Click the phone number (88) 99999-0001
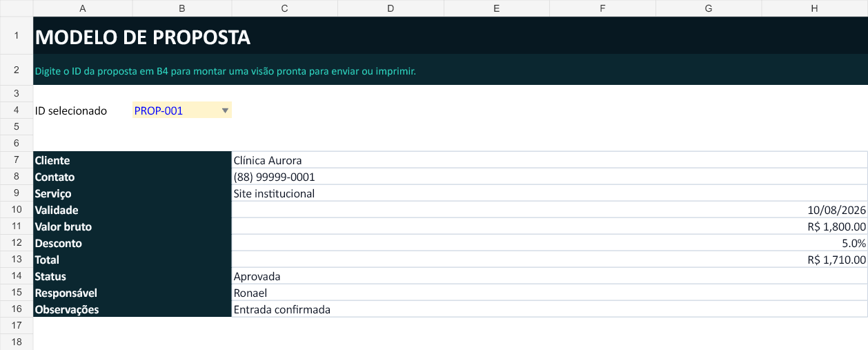The height and width of the screenshot is (350, 868). (x=275, y=177)
